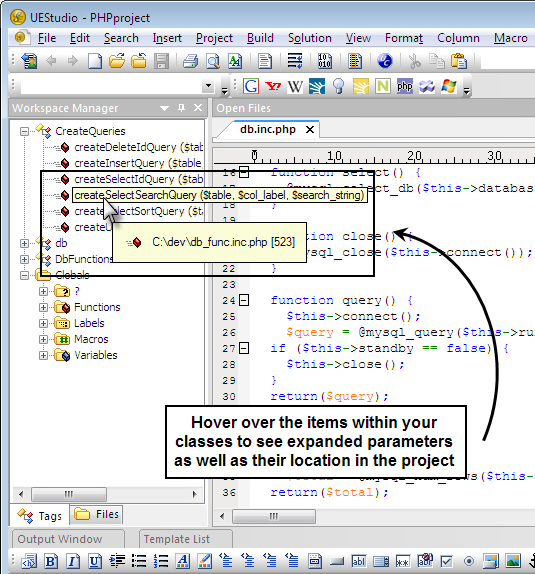Open the toolbar combo box dropdown arrow
Viewport: 535px width, 574px height.
point(208,86)
